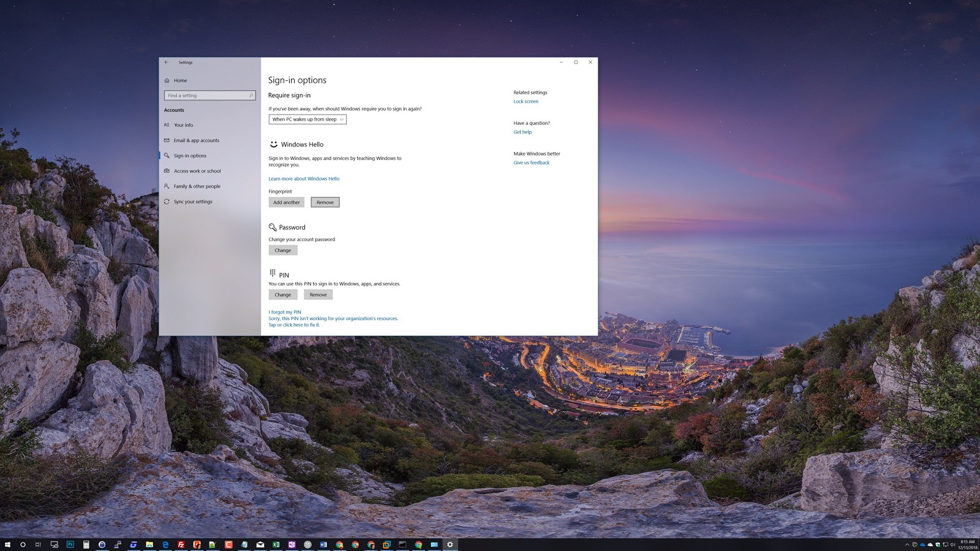
Task: Select "Sync your settings" in sidebar
Action: (193, 201)
